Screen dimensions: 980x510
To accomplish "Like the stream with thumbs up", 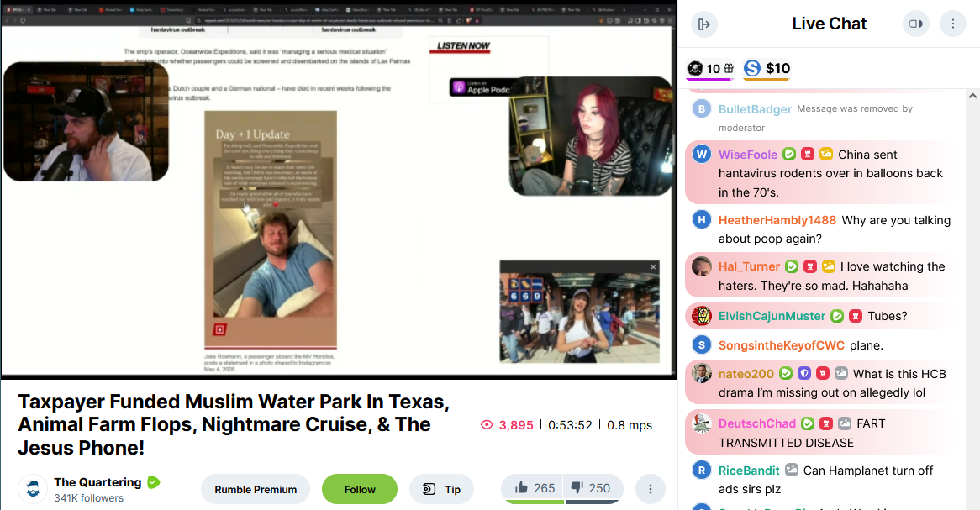I will click(533, 488).
